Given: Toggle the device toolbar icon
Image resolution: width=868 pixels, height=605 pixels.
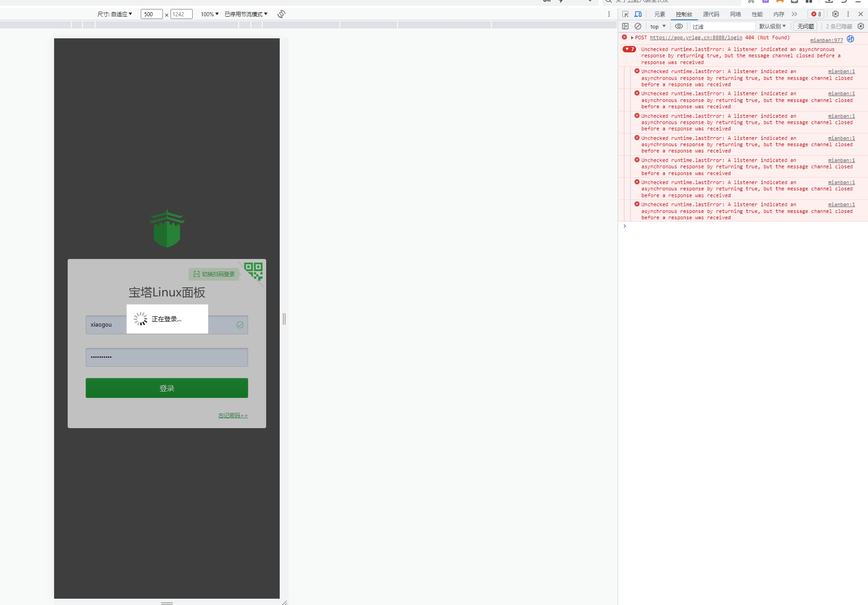Looking at the screenshot, I should coord(638,14).
